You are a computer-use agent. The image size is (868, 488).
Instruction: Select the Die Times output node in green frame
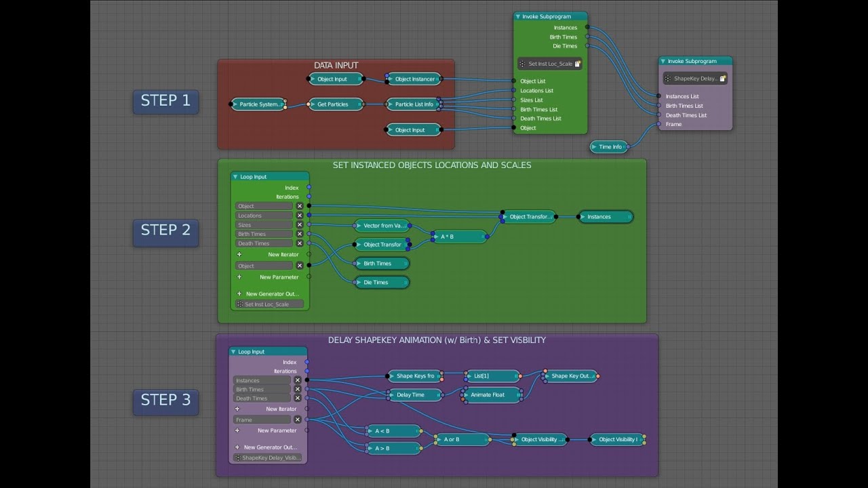(382, 283)
